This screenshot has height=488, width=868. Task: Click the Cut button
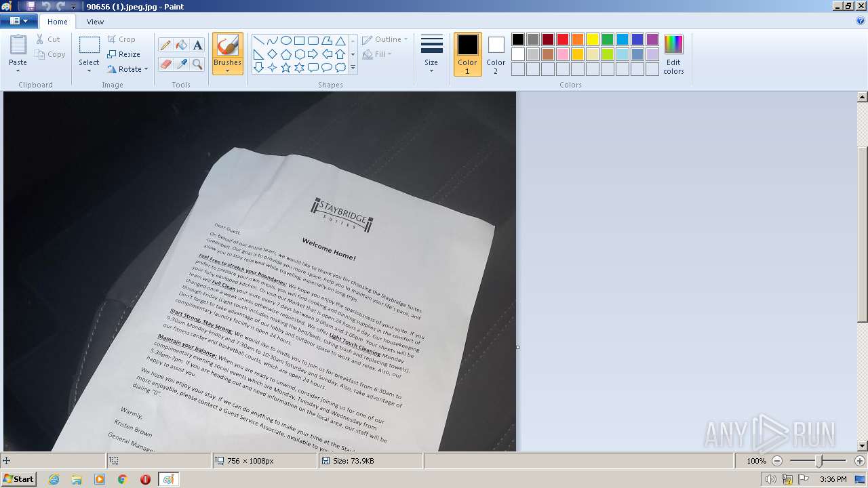tap(48, 39)
